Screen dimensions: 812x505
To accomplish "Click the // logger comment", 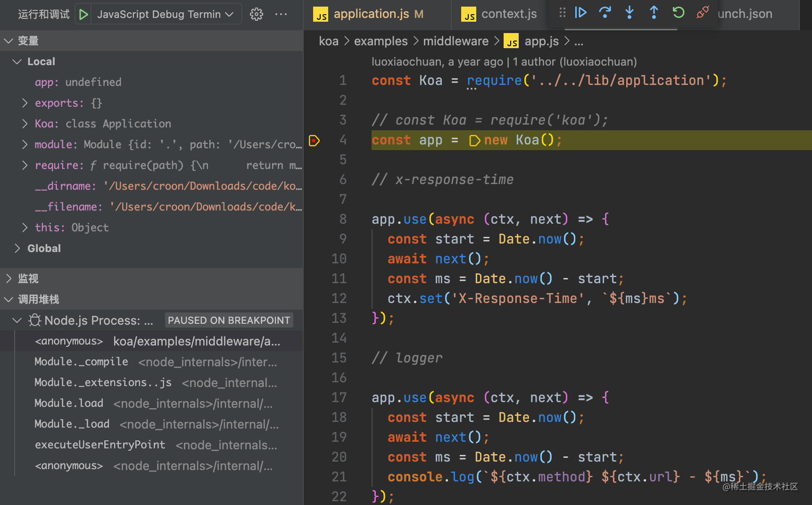I will click(x=407, y=358).
